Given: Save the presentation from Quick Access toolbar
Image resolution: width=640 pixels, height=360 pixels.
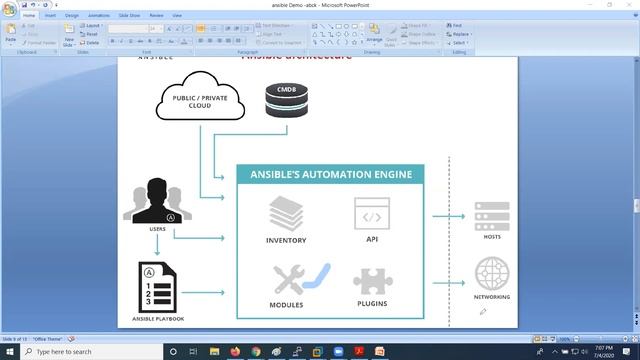Looking at the screenshot, I should coord(24,5).
